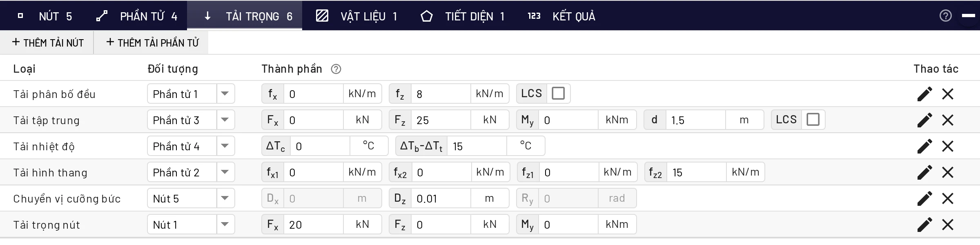The height and width of the screenshot is (245, 980).
Task: Delete the Tải trọng nút load row
Action: pyautogui.click(x=947, y=225)
